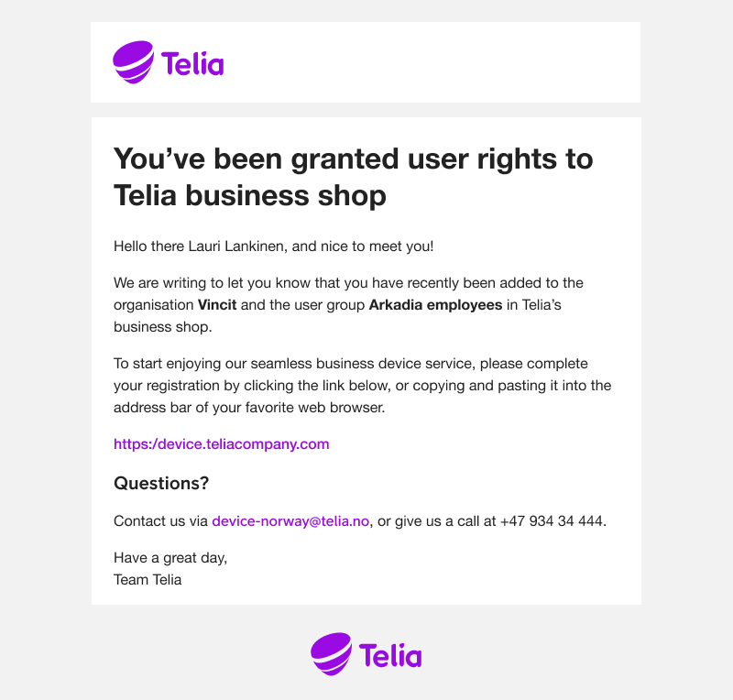Click the bold organisation name Vincit
Image resolution: width=733 pixels, height=700 pixels.
[x=217, y=305]
